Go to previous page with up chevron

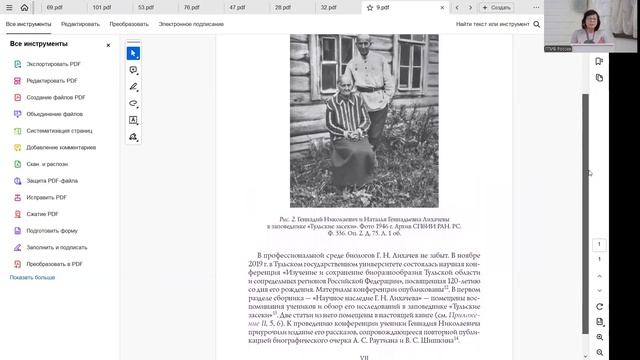599,276
